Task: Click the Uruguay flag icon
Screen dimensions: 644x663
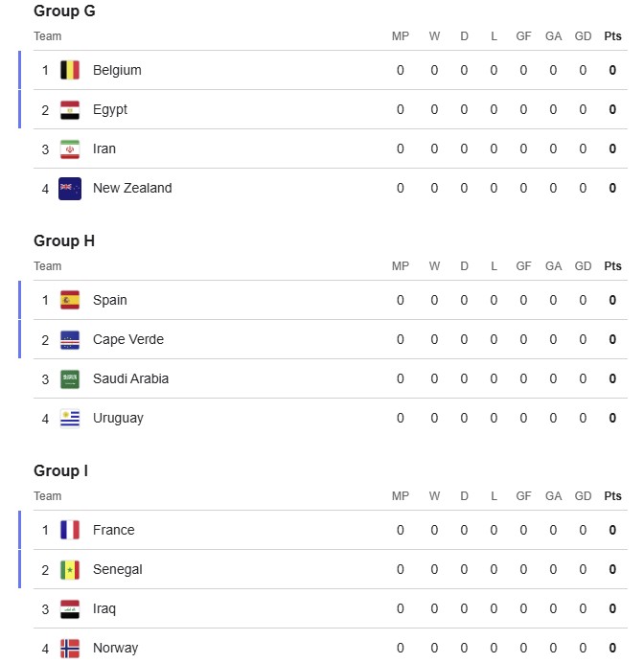Action: point(70,418)
